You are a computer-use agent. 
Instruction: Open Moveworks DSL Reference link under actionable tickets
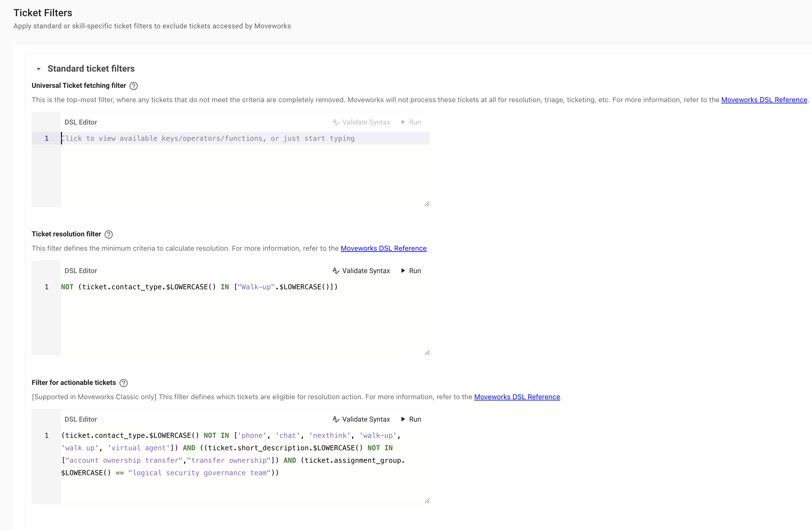click(517, 397)
